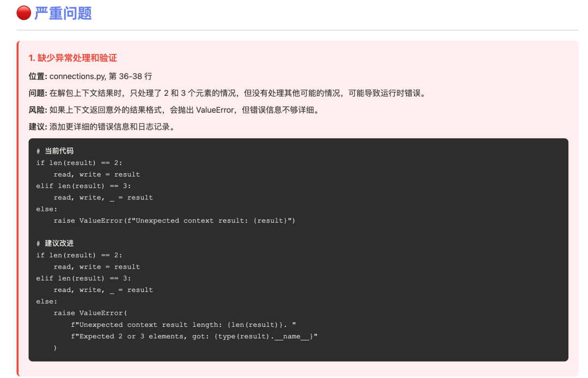
Task: Click second 'read, write, _ = result' line
Action: [103, 290]
